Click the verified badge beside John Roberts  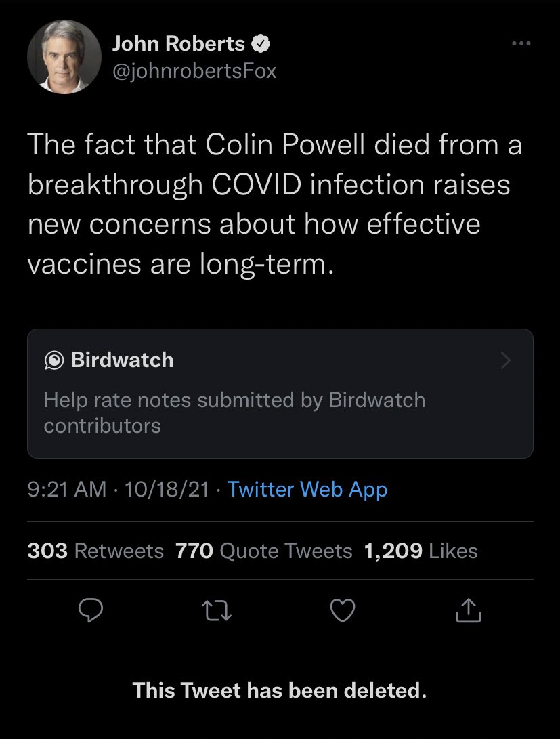coord(261,45)
